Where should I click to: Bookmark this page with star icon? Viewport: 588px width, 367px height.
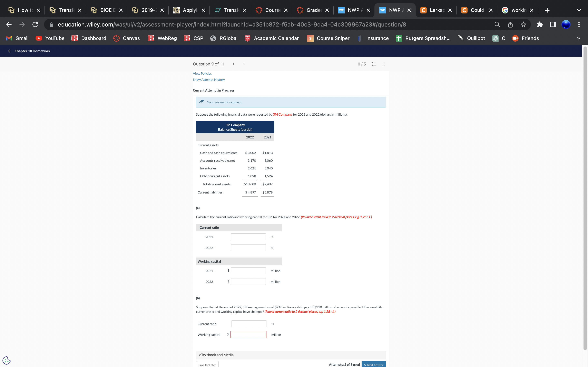click(x=523, y=24)
